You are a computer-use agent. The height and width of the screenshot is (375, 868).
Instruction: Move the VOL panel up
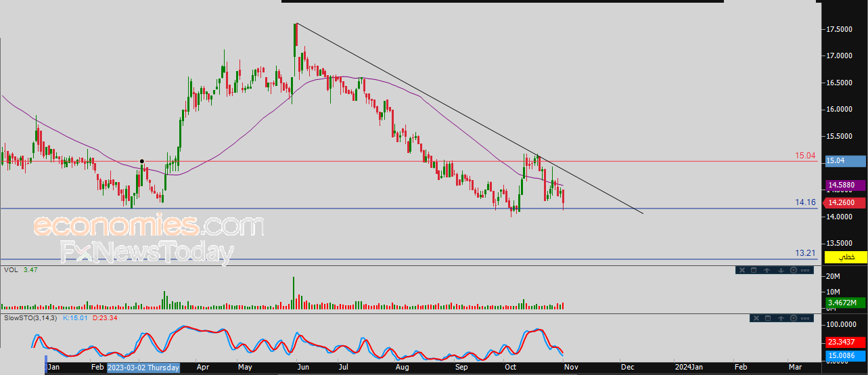767,270
